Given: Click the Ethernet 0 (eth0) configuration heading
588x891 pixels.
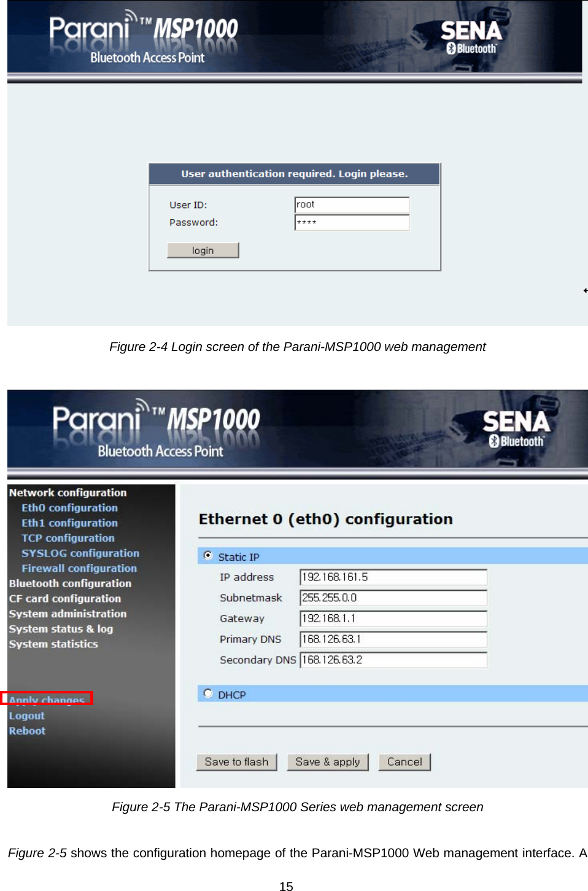Looking at the screenshot, I should (325, 519).
